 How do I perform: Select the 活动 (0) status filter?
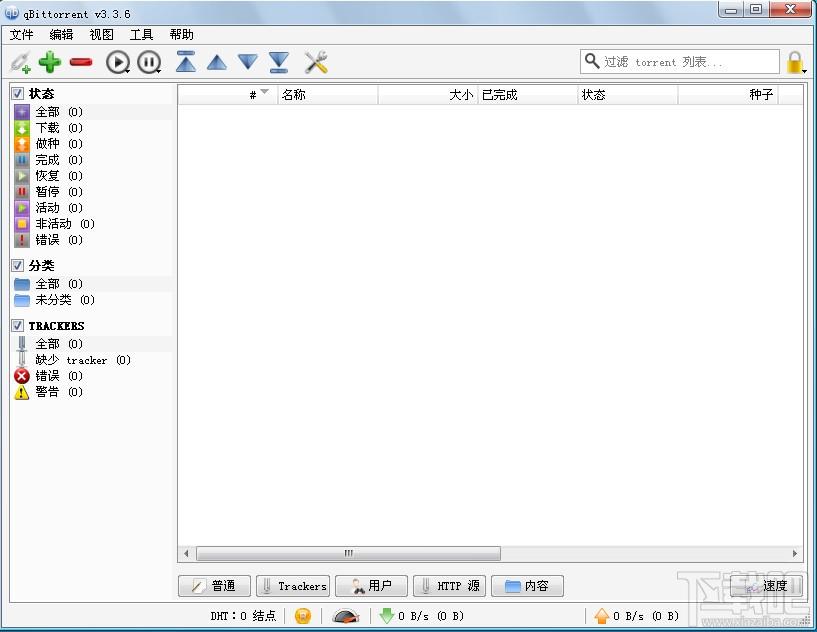click(92, 208)
